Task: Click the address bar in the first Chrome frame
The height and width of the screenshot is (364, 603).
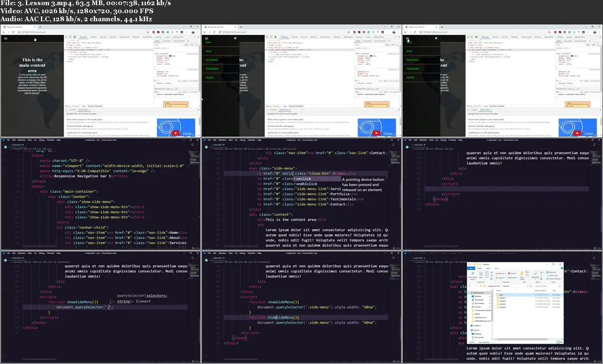Action: [x=79, y=32]
